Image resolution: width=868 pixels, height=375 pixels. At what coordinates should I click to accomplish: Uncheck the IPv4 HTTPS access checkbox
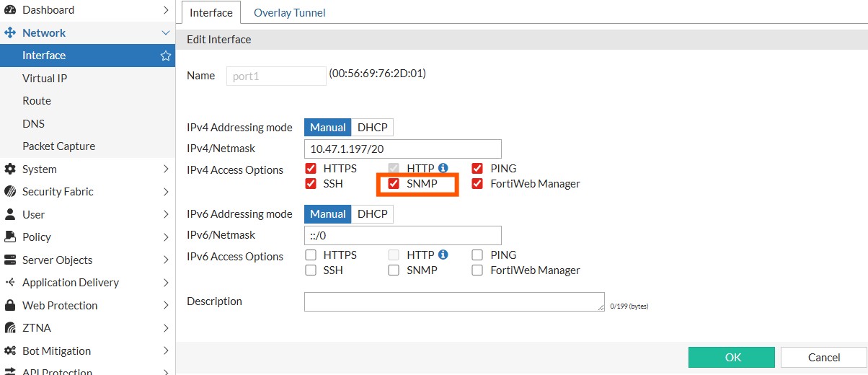[x=311, y=168]
